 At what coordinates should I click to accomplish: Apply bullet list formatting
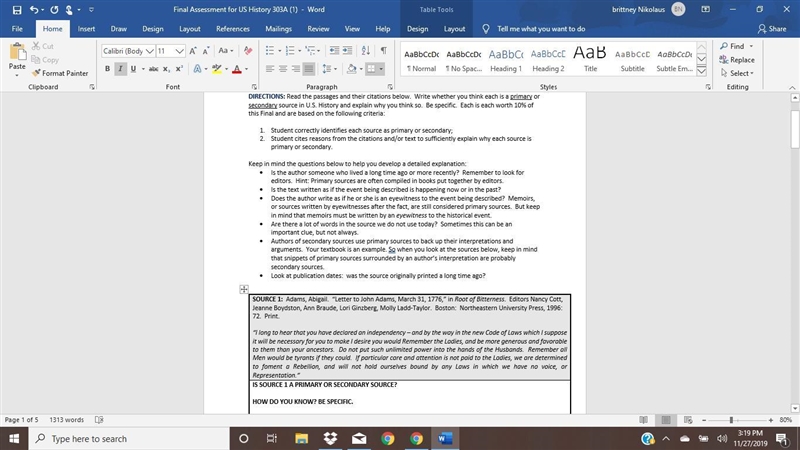click(x=270, y=50)
